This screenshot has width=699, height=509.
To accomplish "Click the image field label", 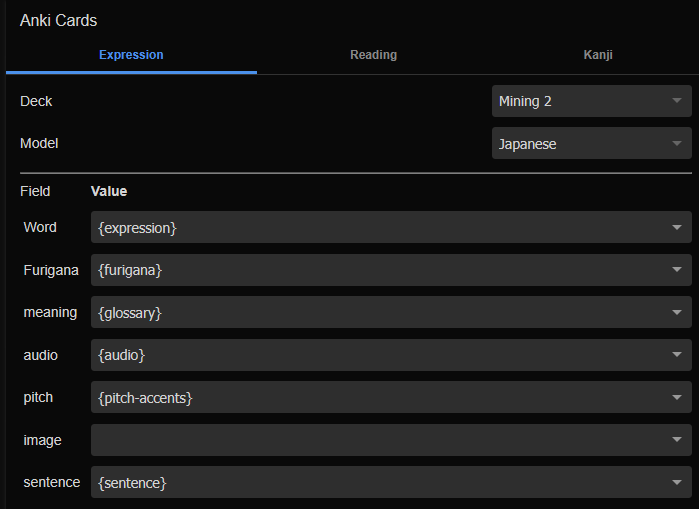I will click(x=42, y=440).
